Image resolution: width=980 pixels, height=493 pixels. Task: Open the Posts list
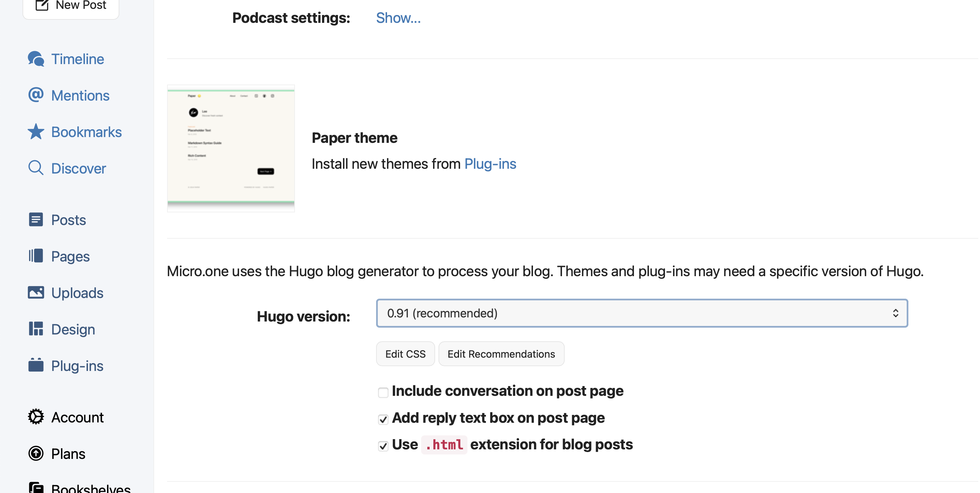(x=69, y=220)
